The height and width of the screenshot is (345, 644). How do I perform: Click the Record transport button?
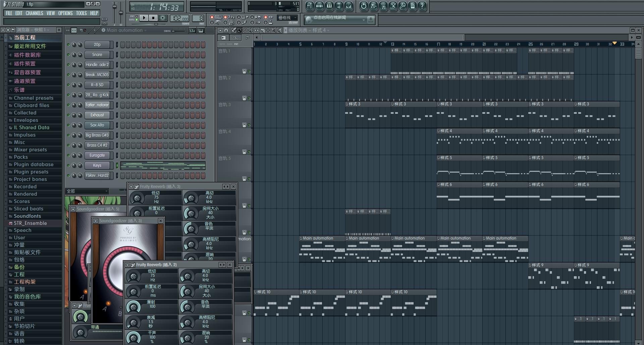tap(163, 18)
